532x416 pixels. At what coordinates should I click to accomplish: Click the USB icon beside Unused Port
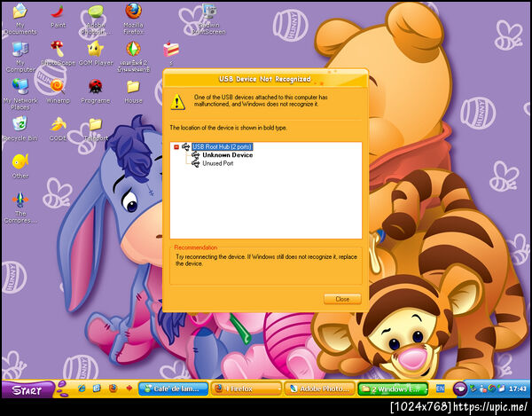[195, 163]
